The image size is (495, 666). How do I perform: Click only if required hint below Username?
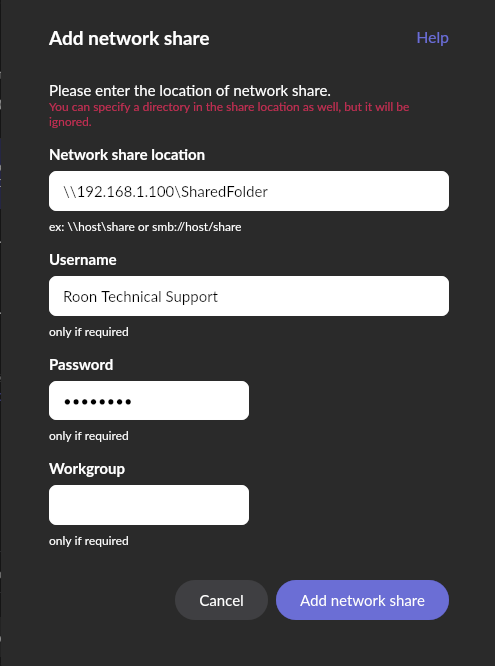point(88,332)
